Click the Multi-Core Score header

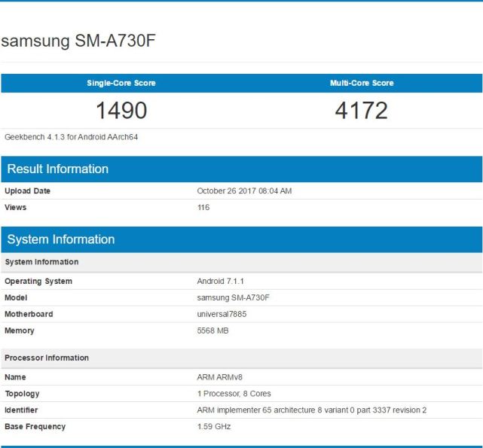[x=362, y=83]
